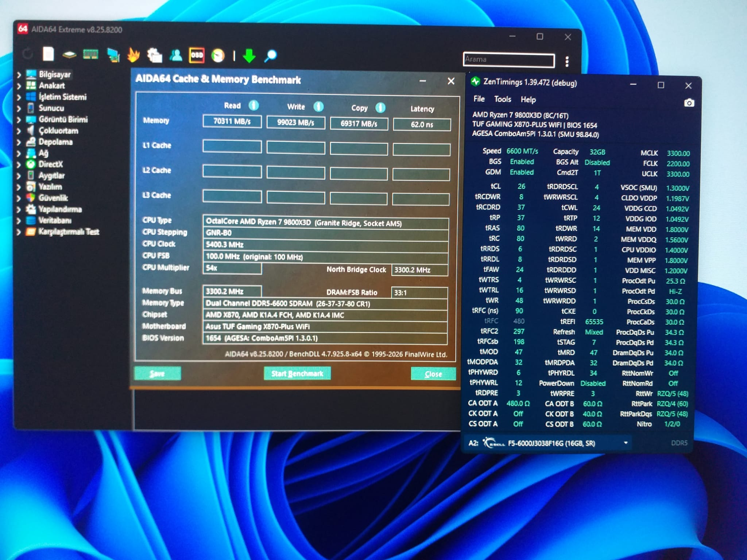Open the OSD panel toolbar icon
The width and height of the screenshot is (747, 560).
click(197, 55)
